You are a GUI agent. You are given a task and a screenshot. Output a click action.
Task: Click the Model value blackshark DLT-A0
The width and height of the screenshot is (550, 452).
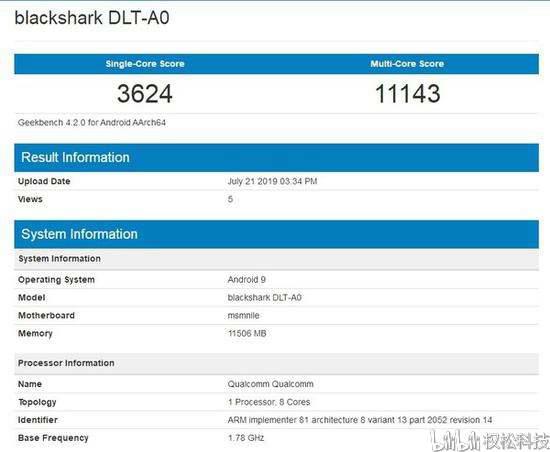click(x=264, y=297)
